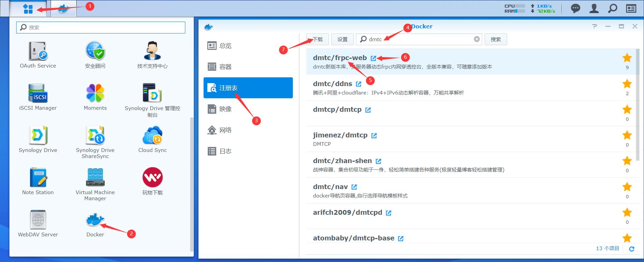Click the main menu scrollbar
The height and width of the screenshot is (262, 644).
(x=192, y=184)
